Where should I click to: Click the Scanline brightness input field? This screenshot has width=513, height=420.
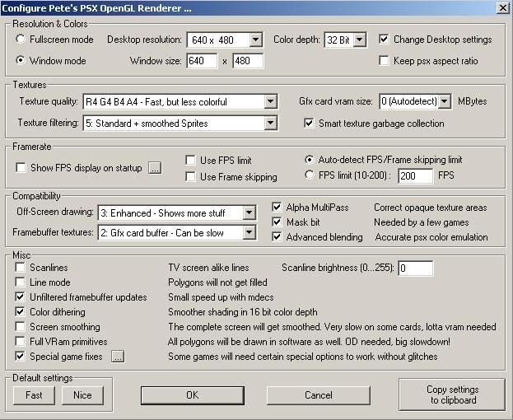pyautogui.click(x=416, y=268)
